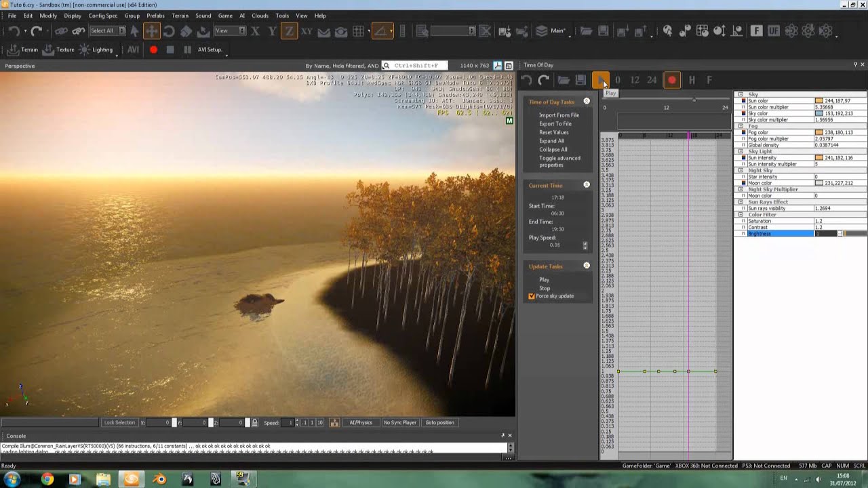Click the Link Object chain icon
Image resolution: width=868 pixels, height=488 pixels.
(x=61, y=31)
